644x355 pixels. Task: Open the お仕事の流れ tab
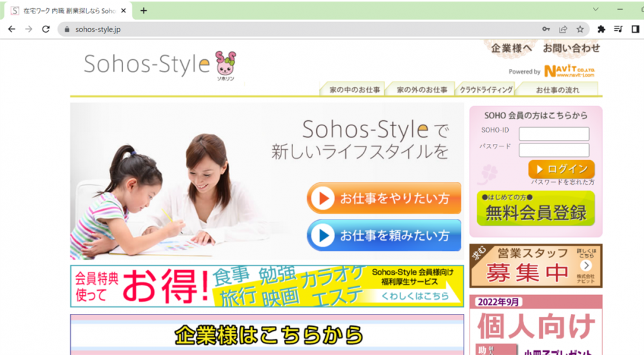click(557, 89)
